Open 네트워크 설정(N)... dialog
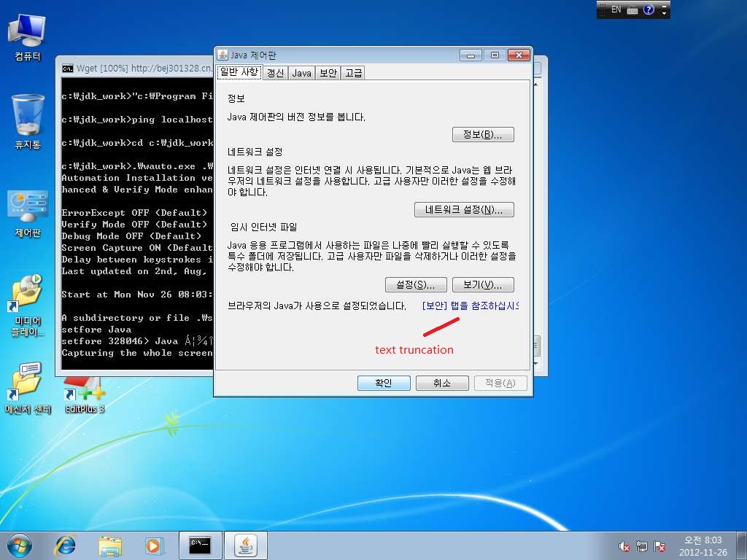 tap(464, 210)
